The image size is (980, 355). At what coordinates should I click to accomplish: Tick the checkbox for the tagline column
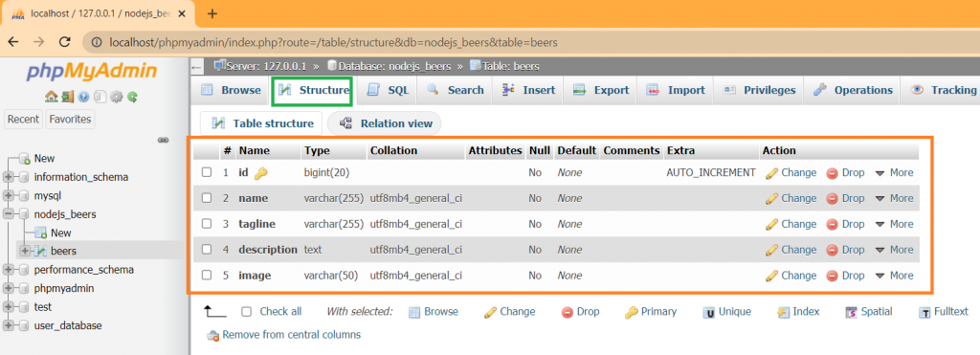click(207, 224)
